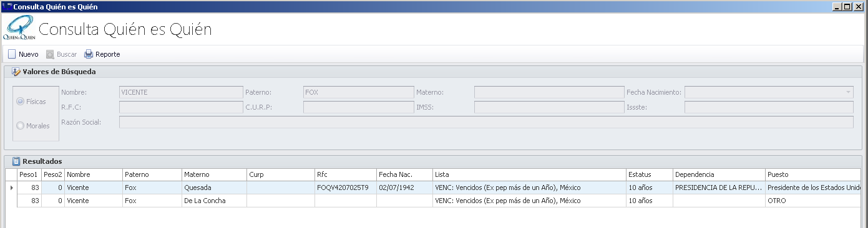The image size is (868, 228).
Task: Click the Resultados panel icon
Action: [16, 161]
